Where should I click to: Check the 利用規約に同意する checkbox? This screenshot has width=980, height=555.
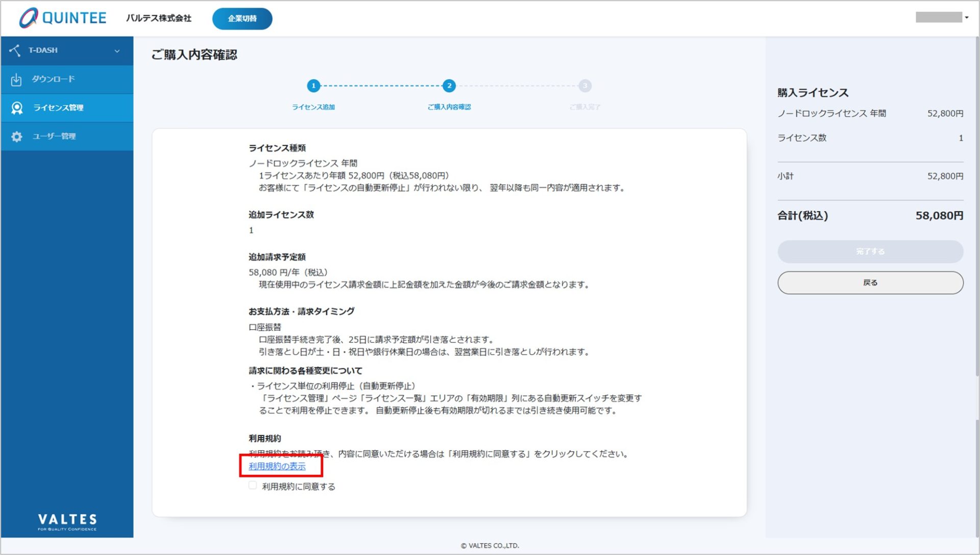click(x=253, y=486)
